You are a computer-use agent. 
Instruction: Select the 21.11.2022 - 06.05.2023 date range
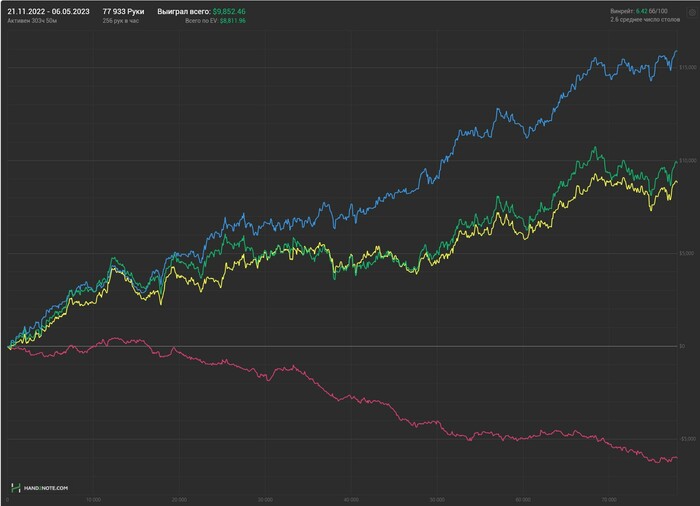tap(48, 12)
